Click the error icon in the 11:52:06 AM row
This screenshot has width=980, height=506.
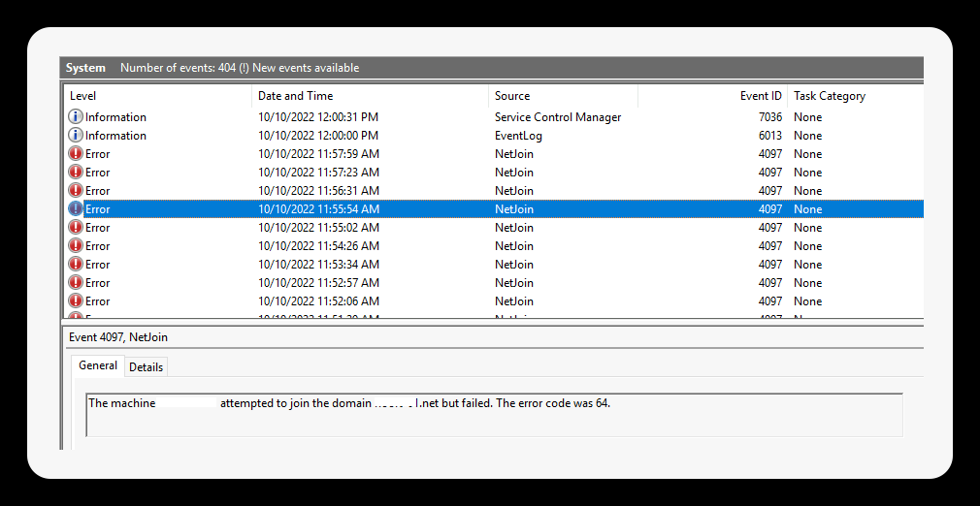(x=75, y=301)
